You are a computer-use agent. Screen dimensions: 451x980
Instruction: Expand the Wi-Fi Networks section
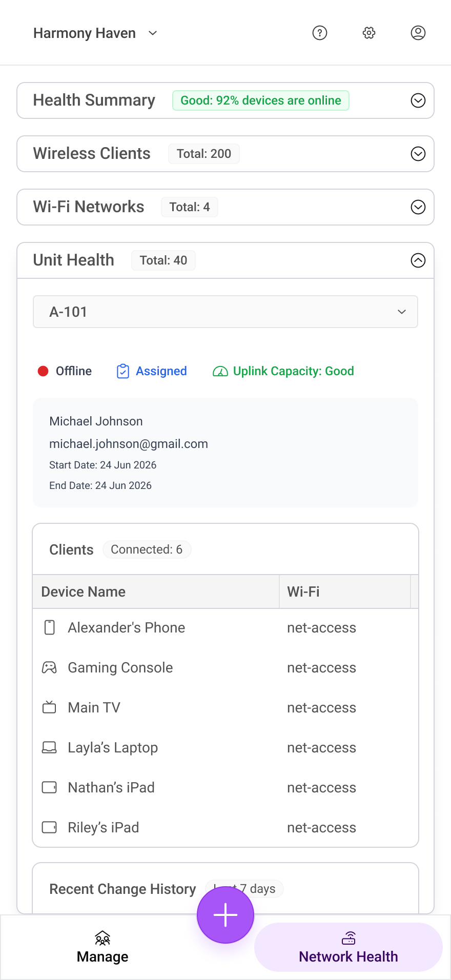[418, 207]
